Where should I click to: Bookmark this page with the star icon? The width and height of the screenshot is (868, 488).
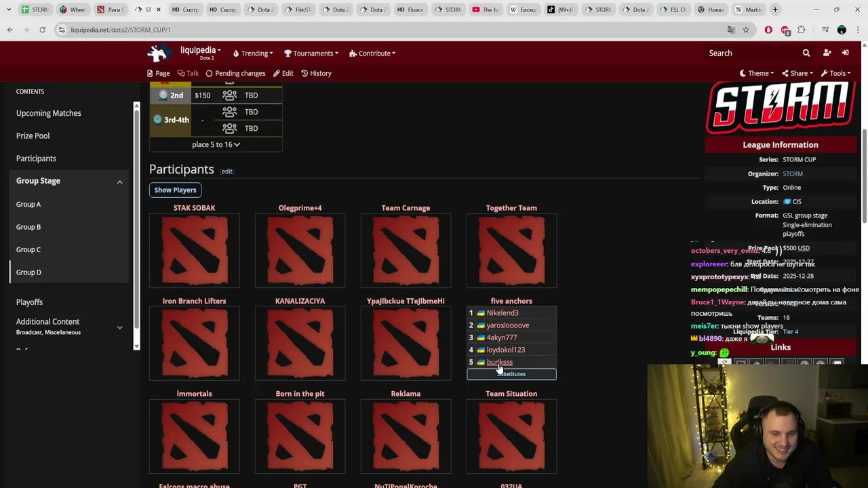(746, 30)
